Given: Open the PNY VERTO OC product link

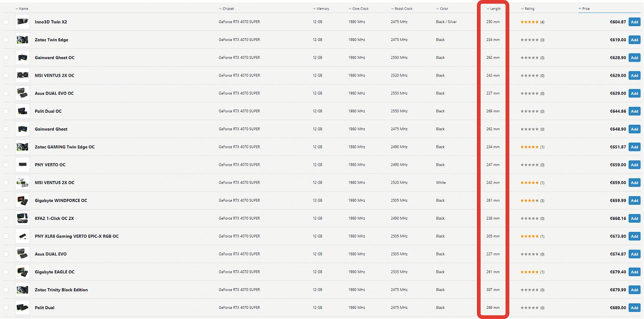Looking at the screenshot, I should [50, 165].
